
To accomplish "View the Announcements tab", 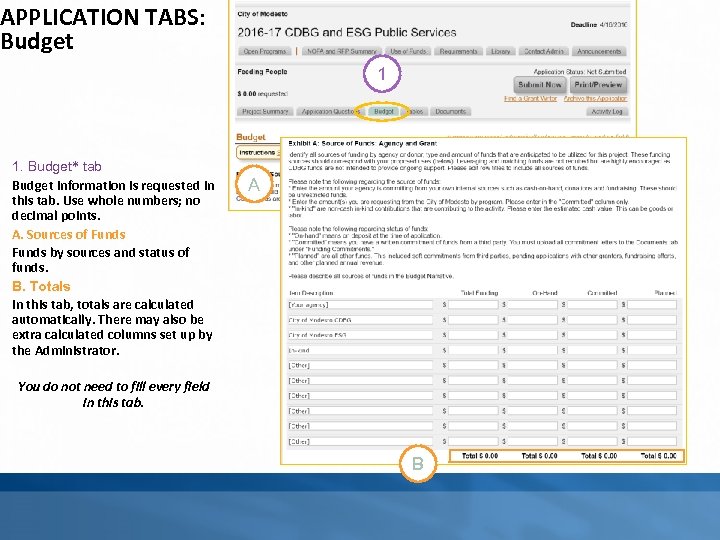I will (x=599, y=51).
